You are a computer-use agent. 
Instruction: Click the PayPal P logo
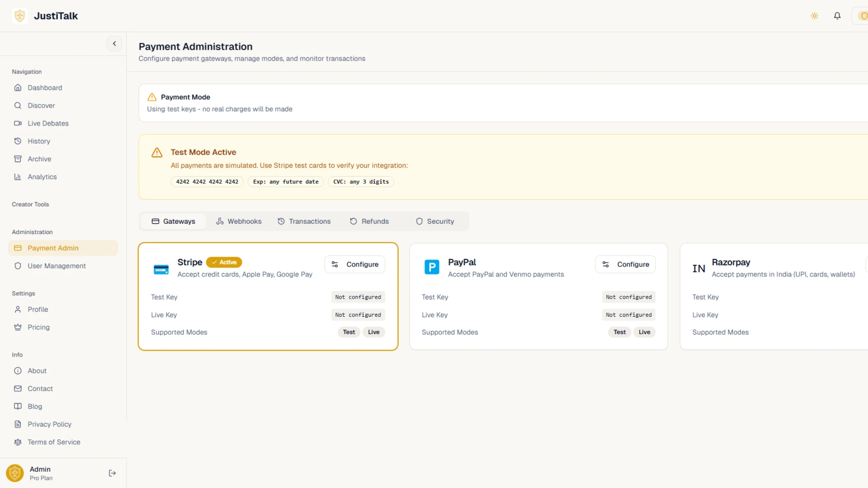432,267
